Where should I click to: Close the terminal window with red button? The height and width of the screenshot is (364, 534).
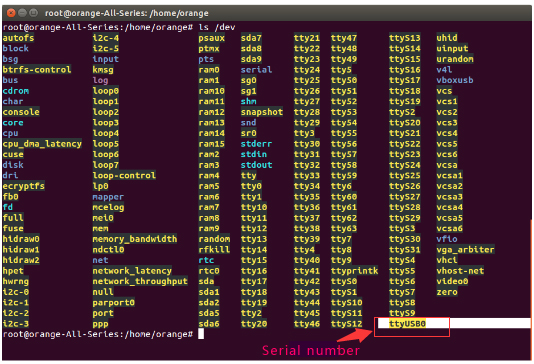(11, 13)
